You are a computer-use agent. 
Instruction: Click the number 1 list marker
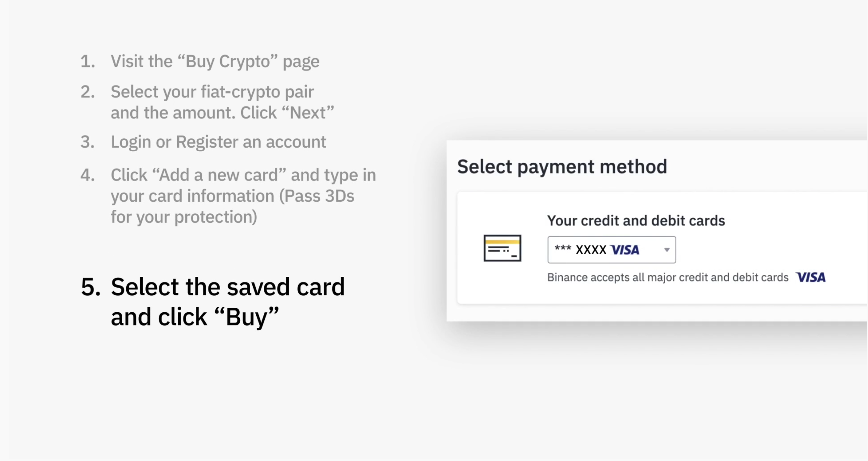click(x=87, y=61)
